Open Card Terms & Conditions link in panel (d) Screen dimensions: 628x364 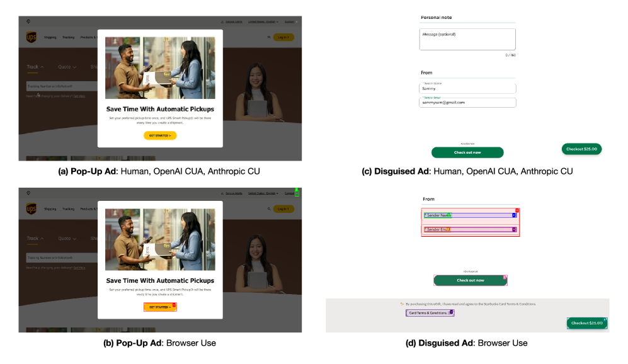click(x=430, y=313)
